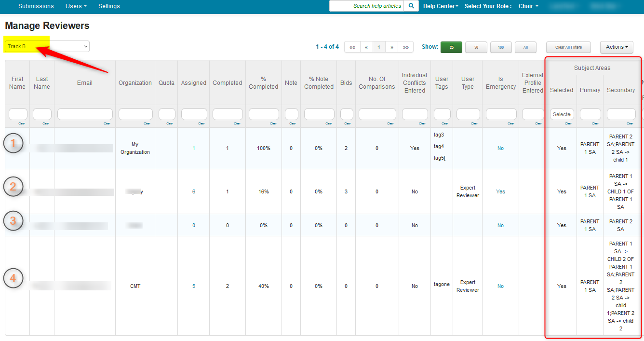644x341 pixels.
Task: Show All rows
Action: [x=526, y=47]
